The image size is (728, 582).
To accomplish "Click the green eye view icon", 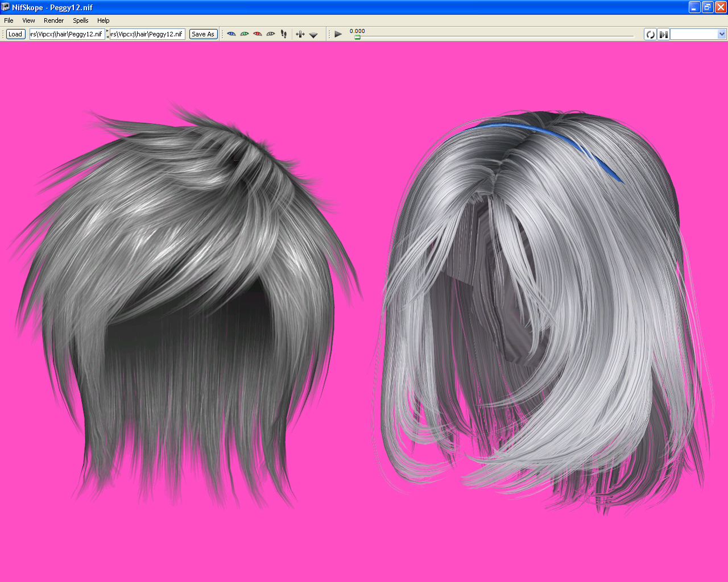I will pos(245,34).
